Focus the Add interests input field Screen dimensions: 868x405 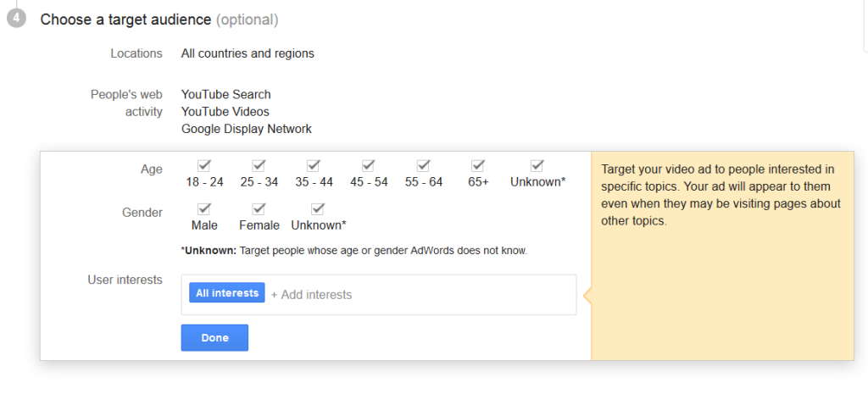415,295
